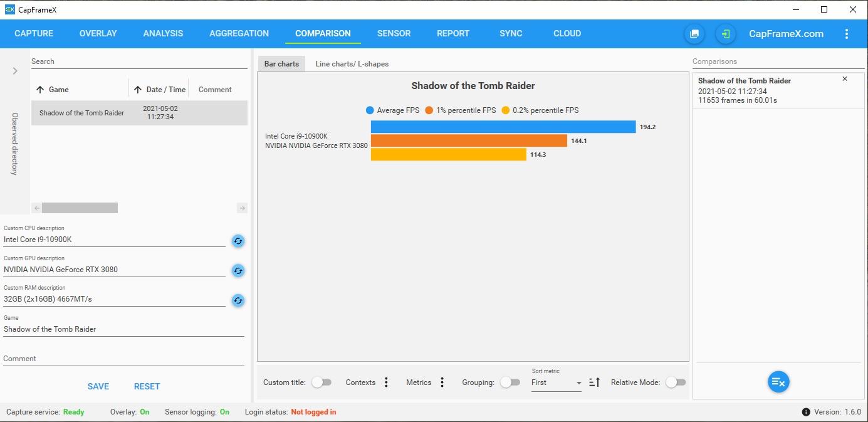Refresh the custom GPU description
Image resolution: width=868 pixels, height=422 pixels.
[238, 270]
